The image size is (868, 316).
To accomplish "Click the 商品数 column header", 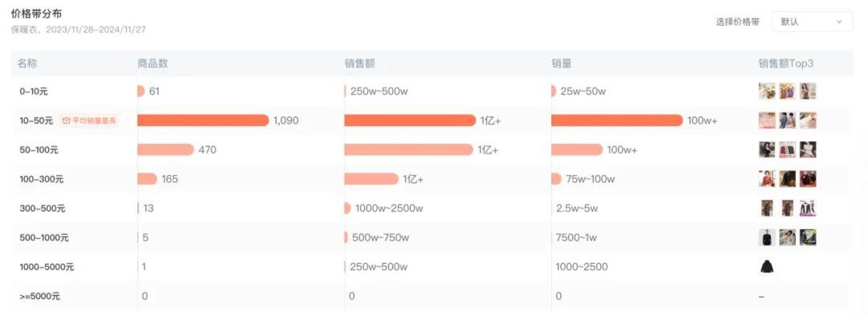I will [153, 63].
